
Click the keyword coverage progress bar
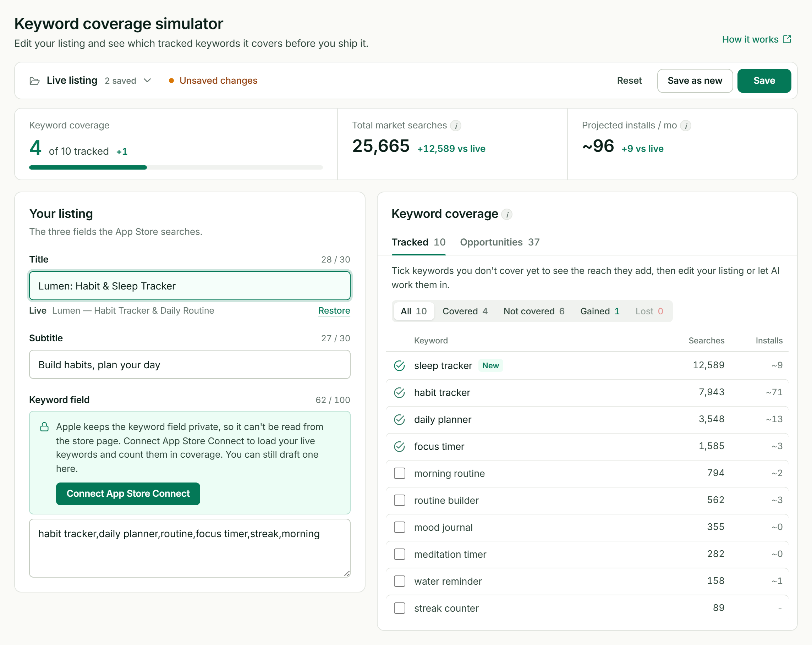point(176,167)
